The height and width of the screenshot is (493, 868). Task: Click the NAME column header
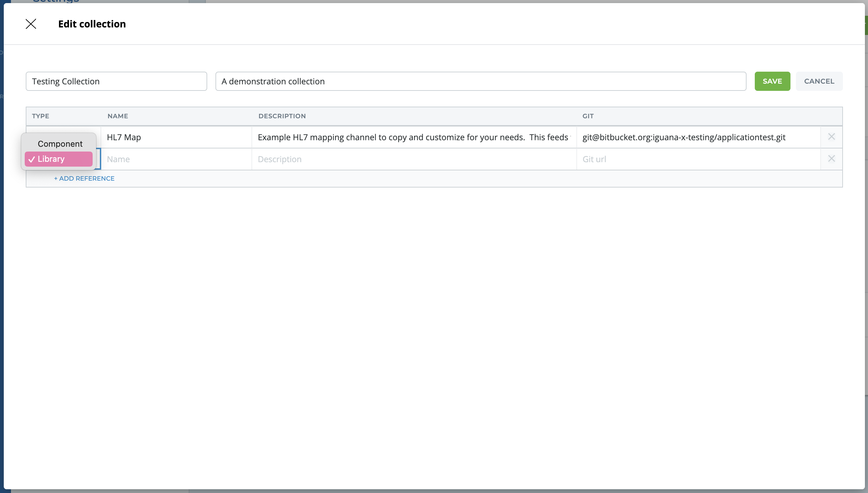(x=118, y=116)
